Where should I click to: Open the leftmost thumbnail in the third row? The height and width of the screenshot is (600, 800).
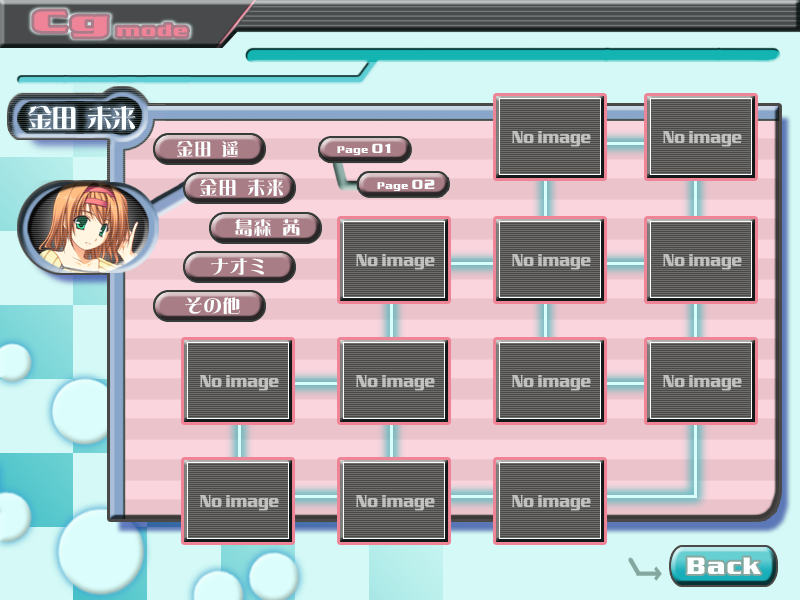[238, 381]
